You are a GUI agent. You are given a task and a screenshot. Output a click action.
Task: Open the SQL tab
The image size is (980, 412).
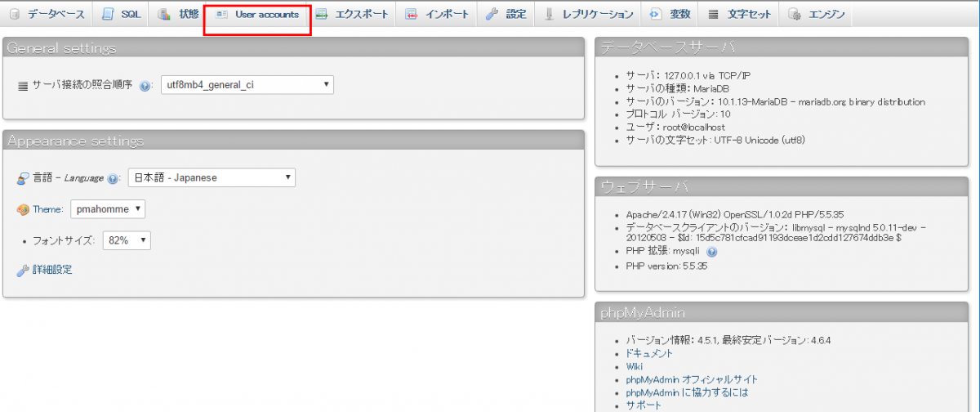tap(121, 14)
